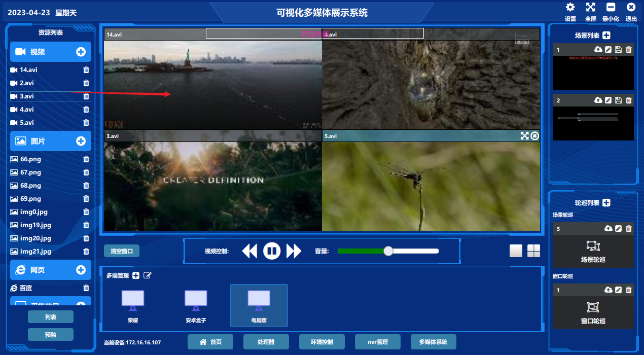Screen dimensions: 644x355
Task: Delete scene 2 with its trash icon
Action: [629, 100]
